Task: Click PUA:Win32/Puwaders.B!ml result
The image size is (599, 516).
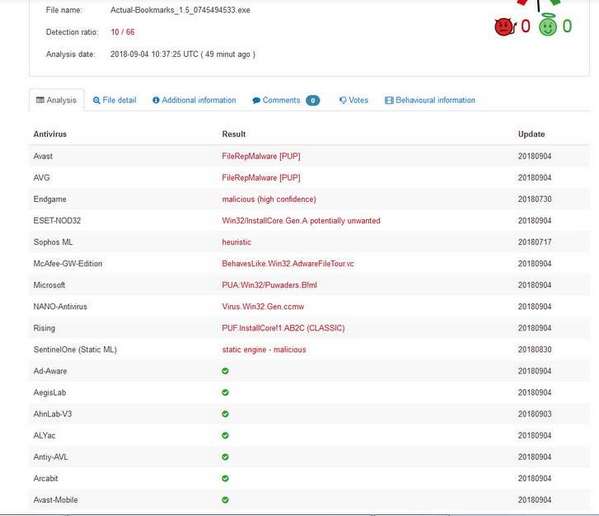Action: point(270,285)
